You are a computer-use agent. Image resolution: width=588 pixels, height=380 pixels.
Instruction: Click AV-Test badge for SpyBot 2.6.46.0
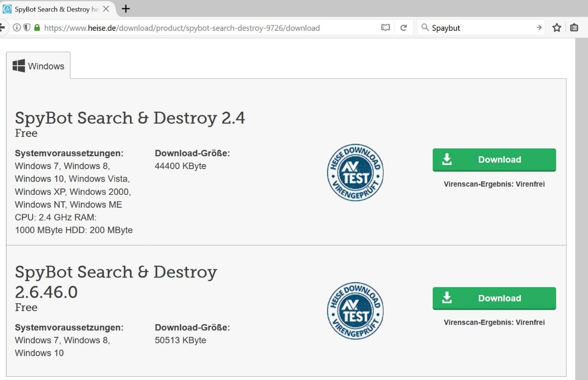point(355,311)
